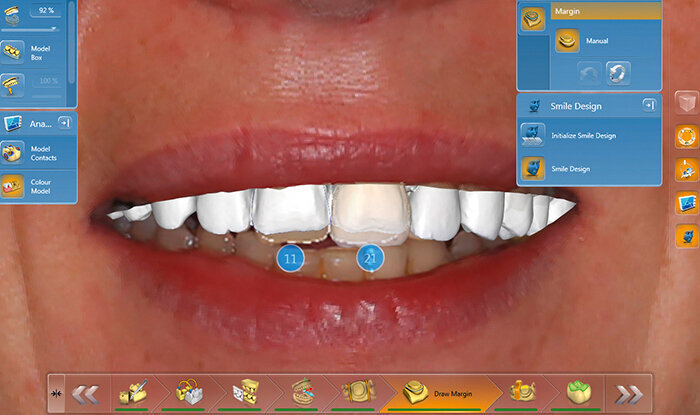Reset the margin with circular arrows icon
Screen dimensions: 700x415
pyautogui.click(x=618, y=73)
